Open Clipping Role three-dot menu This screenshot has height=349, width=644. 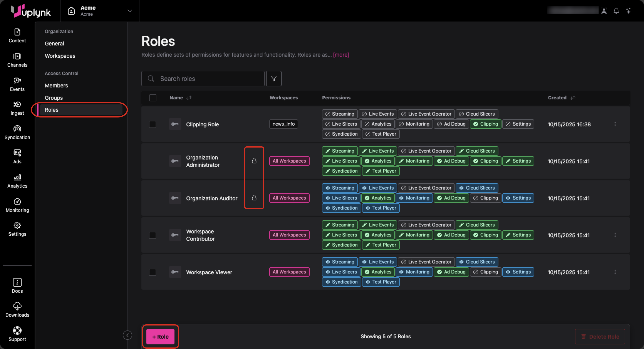[x=615, y=124]
